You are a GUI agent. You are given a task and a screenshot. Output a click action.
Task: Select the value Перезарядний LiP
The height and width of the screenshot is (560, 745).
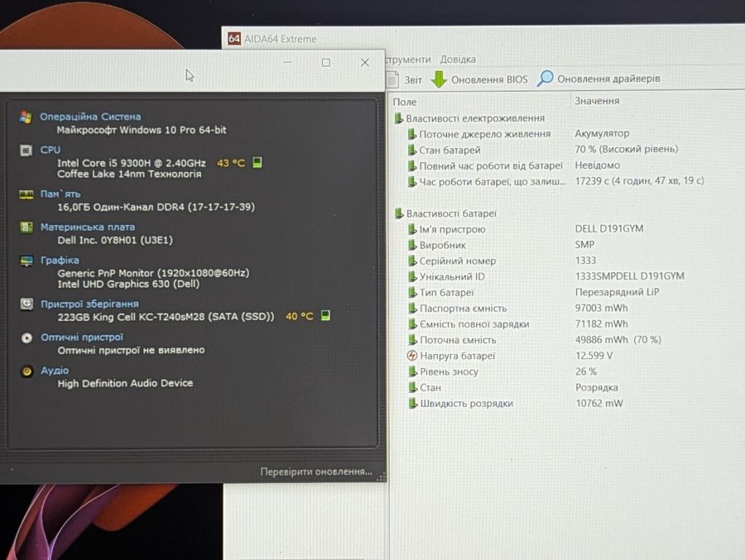click(x=618, y=292)
